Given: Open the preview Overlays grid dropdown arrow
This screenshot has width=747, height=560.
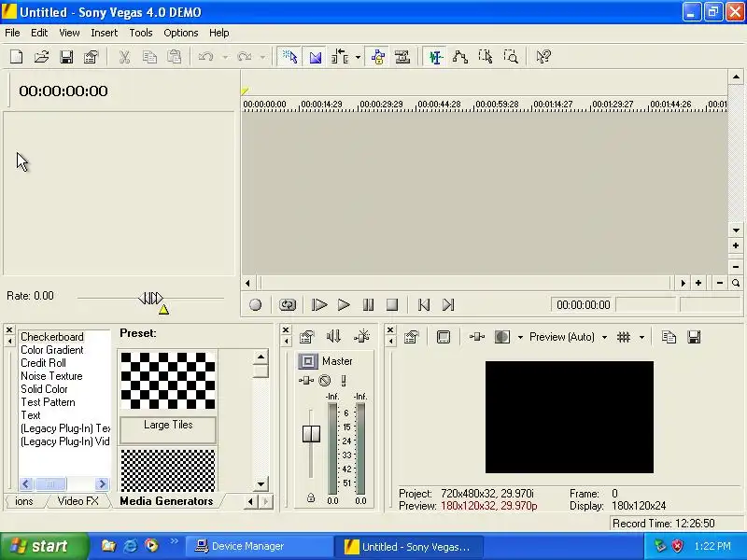Looking at the screenshot, I should click(641, 338).
